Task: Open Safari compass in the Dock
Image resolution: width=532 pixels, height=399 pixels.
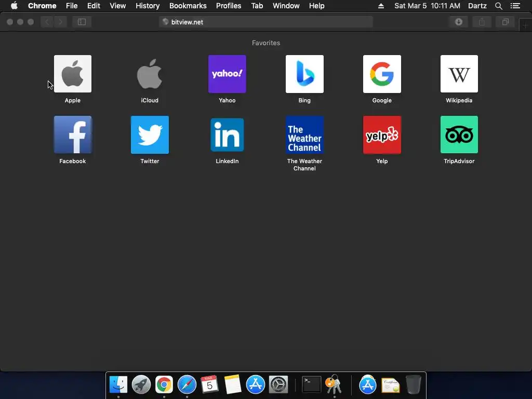Action: 187,384
